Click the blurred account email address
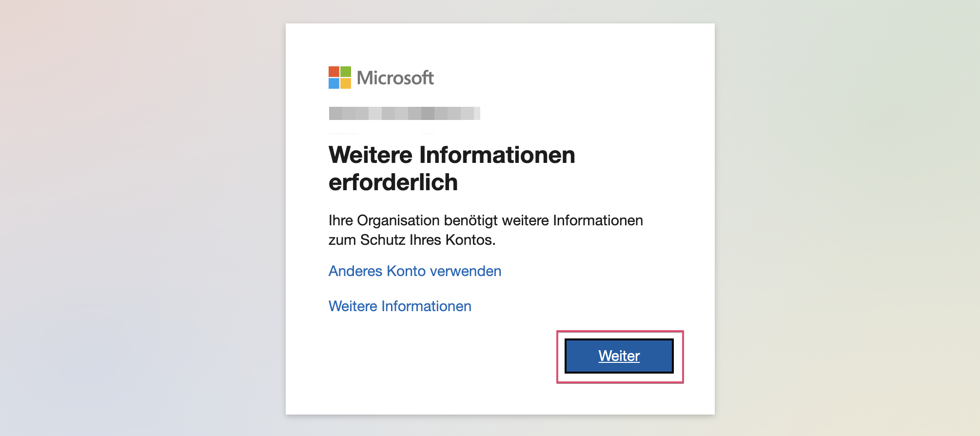The width and height of the screenshot is (980, 436). (x=404, y=113)
